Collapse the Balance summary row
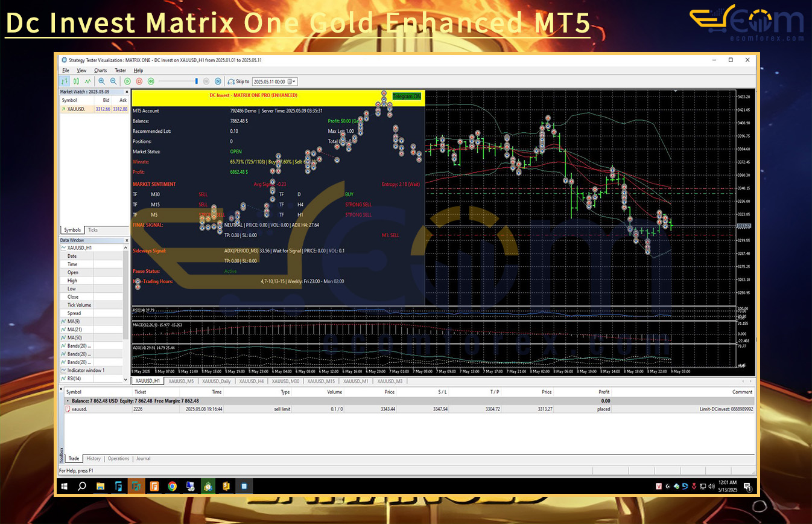This screenshot has width=812, height=524. (67, 401)
